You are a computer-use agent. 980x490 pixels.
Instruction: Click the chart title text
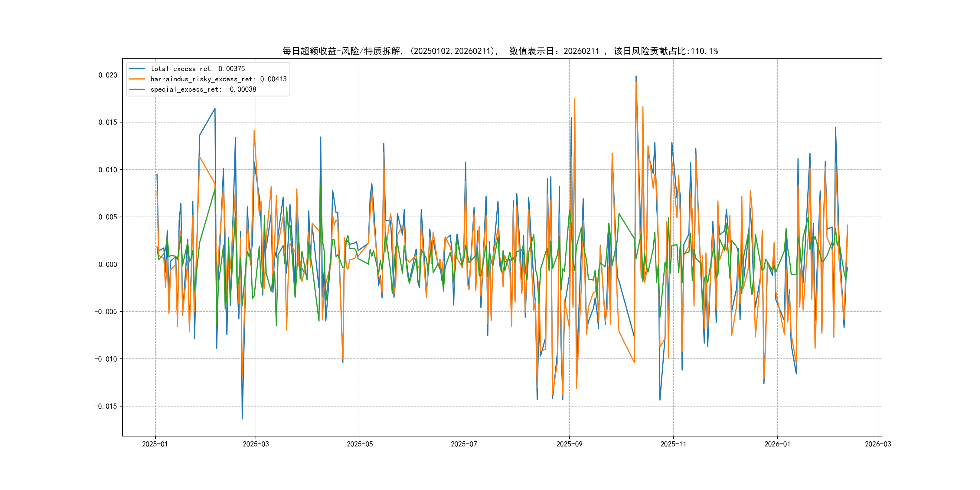[500, 51]
